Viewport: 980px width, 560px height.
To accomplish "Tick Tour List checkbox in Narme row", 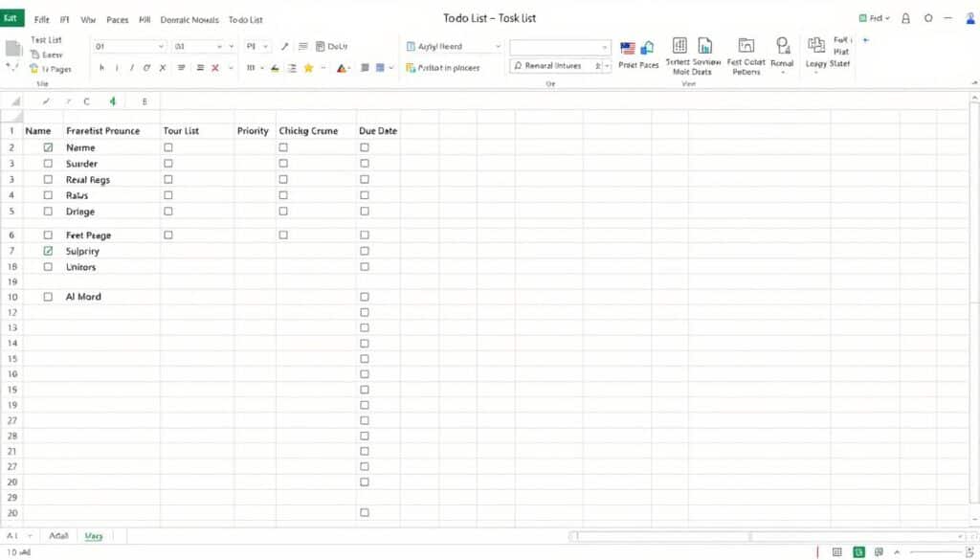I will [x=168, y=147].
